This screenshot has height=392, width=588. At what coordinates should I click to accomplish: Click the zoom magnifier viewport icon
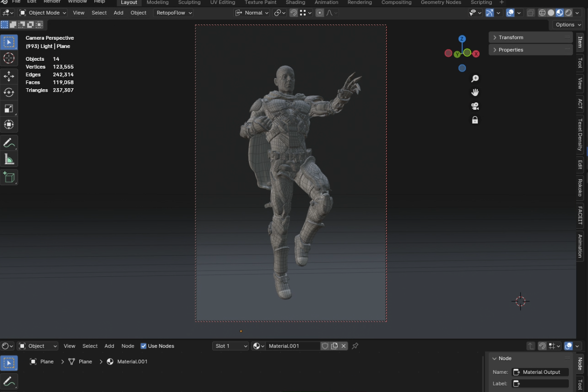click(x=474, y=79)
